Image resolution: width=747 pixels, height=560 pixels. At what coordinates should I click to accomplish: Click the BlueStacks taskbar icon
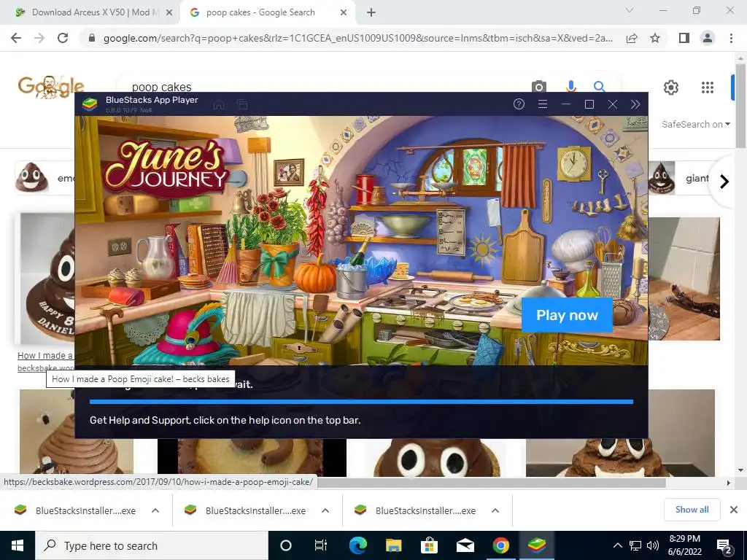pyautogui.click(x=536, y=545)
